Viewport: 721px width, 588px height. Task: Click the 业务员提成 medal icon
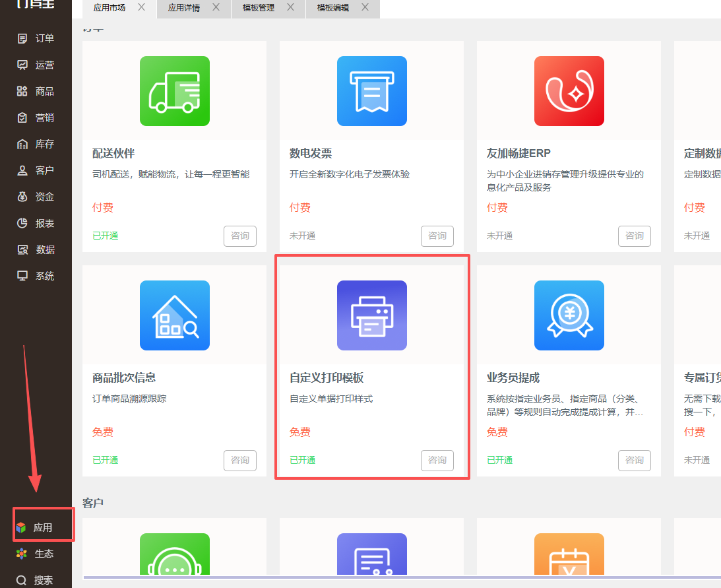pos(569,315)
